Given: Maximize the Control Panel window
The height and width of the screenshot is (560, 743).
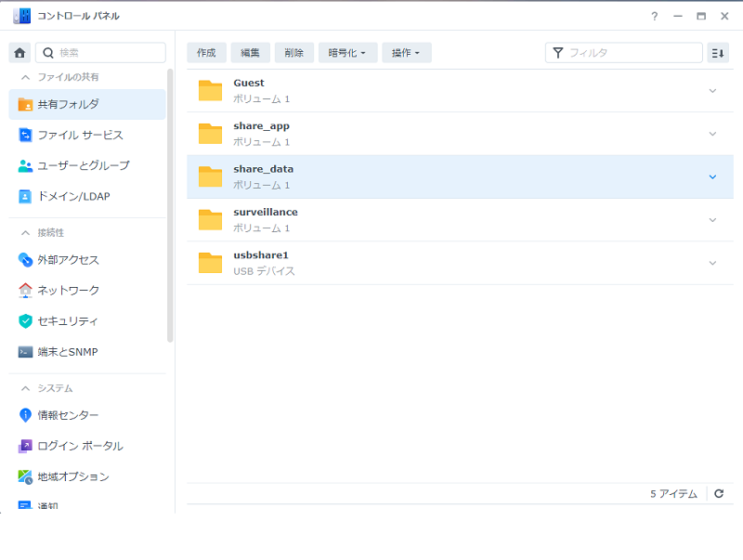Looking at the screenshot, I should (701, 16).
